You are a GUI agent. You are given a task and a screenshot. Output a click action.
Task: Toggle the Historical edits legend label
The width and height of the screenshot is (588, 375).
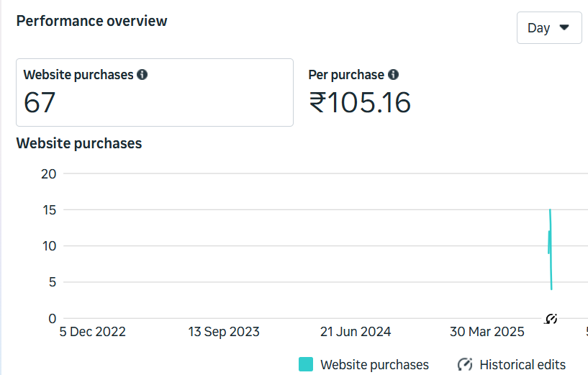pos(523,365)
